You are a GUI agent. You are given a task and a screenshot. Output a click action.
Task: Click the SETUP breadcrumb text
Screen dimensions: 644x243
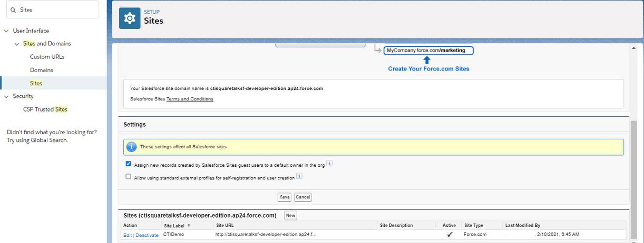(x=152, y=12)
